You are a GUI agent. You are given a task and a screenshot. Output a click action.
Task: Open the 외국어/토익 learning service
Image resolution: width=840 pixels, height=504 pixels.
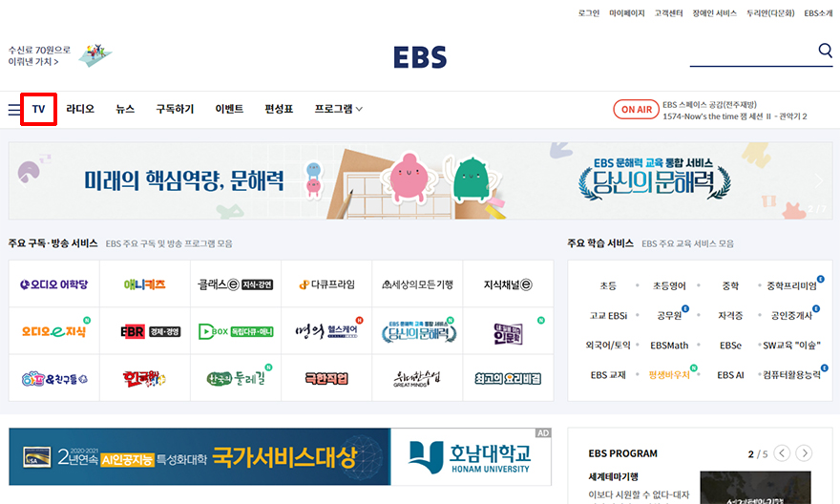(608, 346)
